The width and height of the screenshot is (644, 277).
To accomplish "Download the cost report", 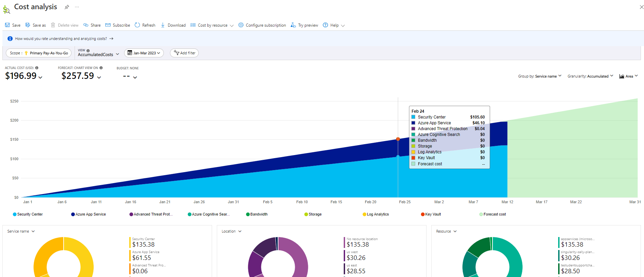I will (x=173, y=25).
